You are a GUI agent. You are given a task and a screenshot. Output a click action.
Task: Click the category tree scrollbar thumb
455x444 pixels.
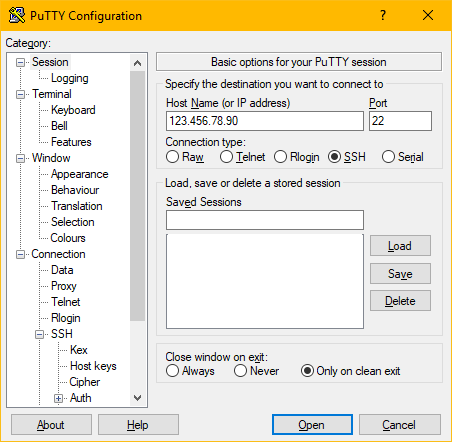(x=137, y=196)
